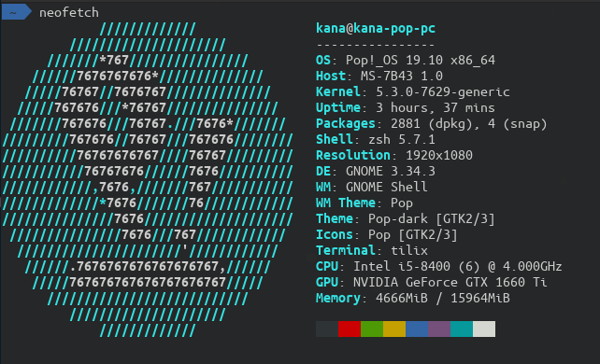Click the cyan color block

coord(462,329)
